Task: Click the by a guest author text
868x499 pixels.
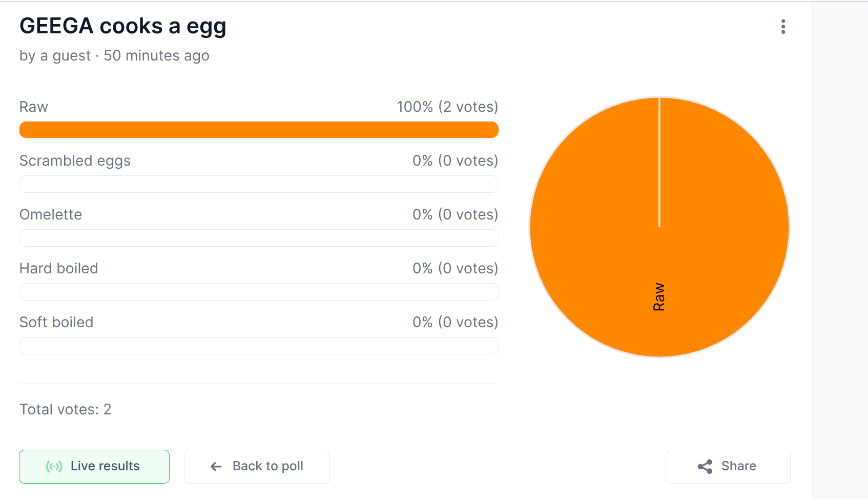Action: (x=55, y=55)
